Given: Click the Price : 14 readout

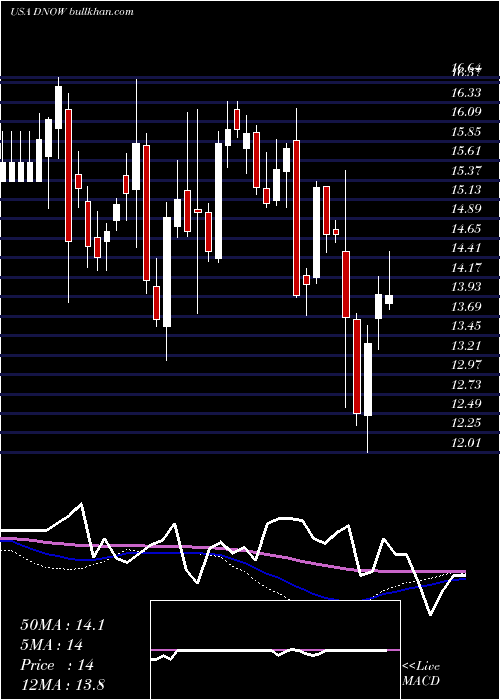Looking at the screenshot, I should 57,665.
